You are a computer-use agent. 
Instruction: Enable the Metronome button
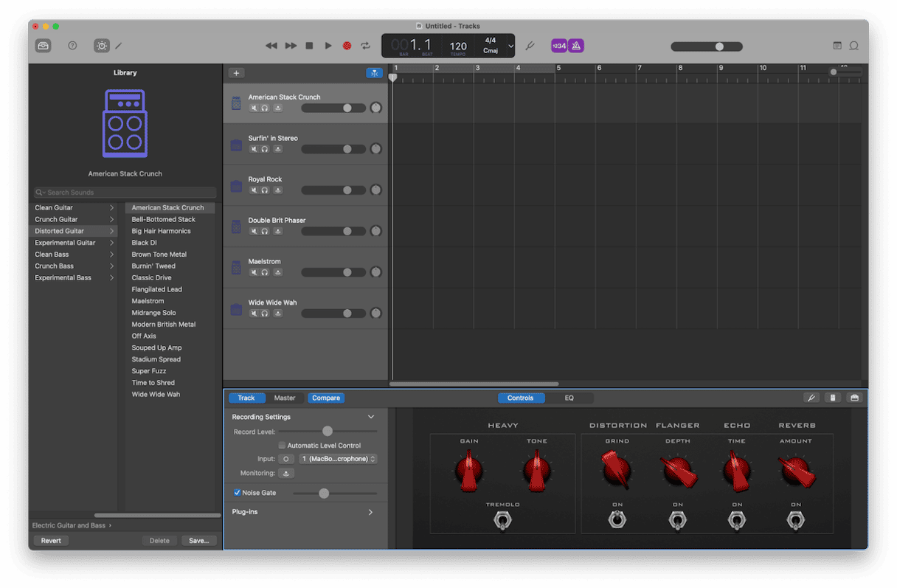coord(577,46)
